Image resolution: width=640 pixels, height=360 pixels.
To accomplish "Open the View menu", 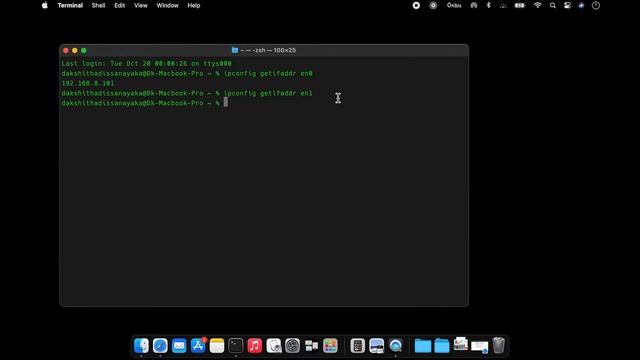I will [141, 5].
